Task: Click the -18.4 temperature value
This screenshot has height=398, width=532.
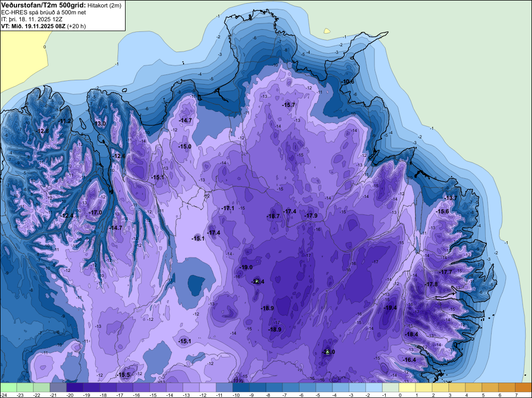Action: point(412,334)
